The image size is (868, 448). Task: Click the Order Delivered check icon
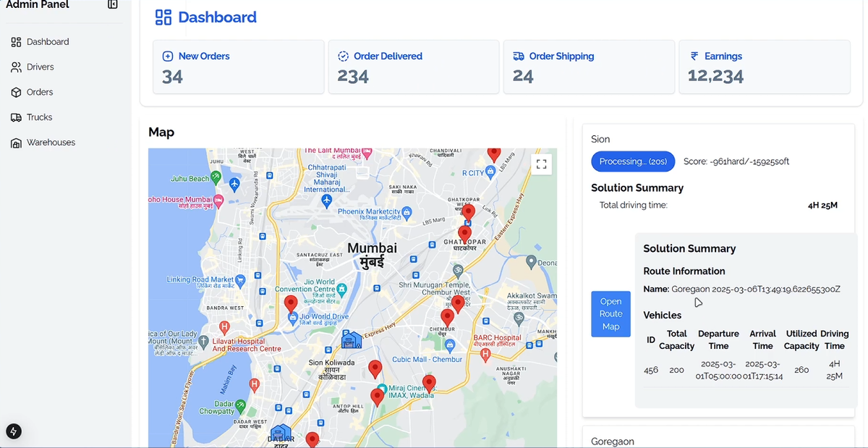[344, 56]
